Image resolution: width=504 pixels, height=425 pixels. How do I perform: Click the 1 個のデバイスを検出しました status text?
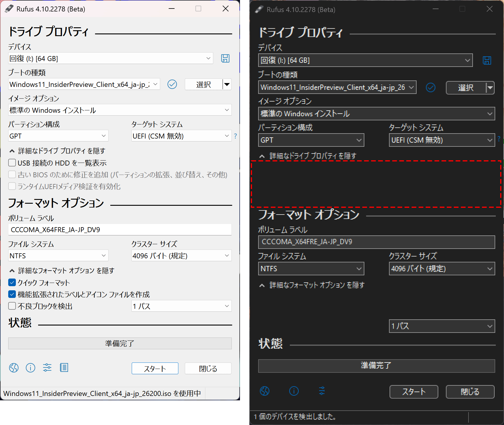click(x=295, y=416)
